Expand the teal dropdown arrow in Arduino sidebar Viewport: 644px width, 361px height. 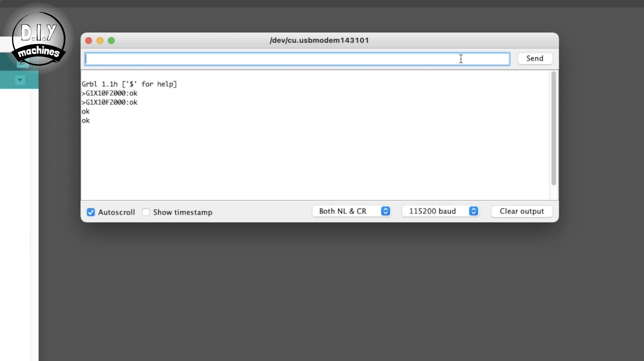(20, 80)
